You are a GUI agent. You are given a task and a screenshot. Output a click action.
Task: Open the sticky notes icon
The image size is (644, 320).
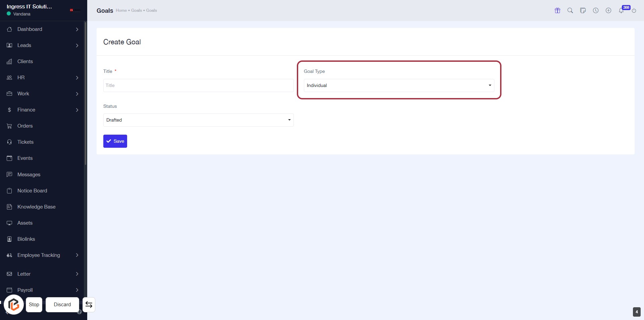tap(583, 10)
